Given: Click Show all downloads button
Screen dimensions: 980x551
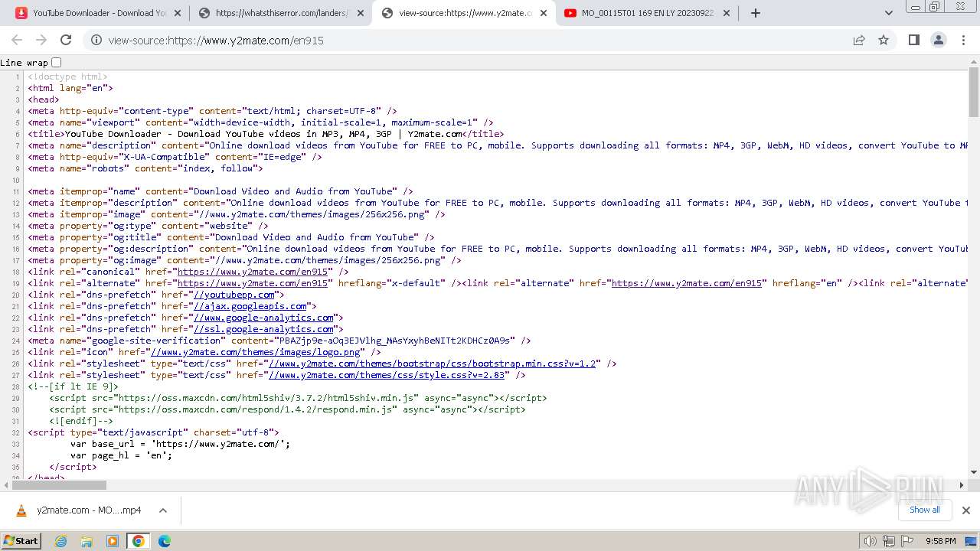Looking at the screenshot, I should pos(924,510).
